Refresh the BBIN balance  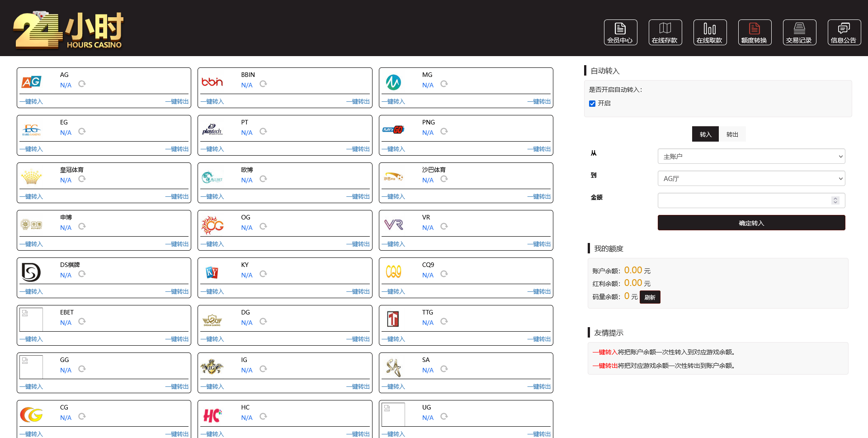pyautogui.click(x=263, y=84)
